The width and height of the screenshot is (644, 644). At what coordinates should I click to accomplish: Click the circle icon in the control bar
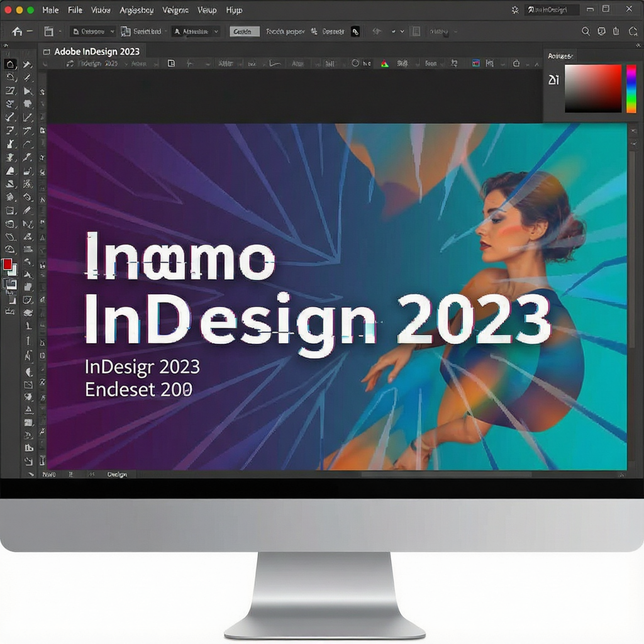(355, 63)
